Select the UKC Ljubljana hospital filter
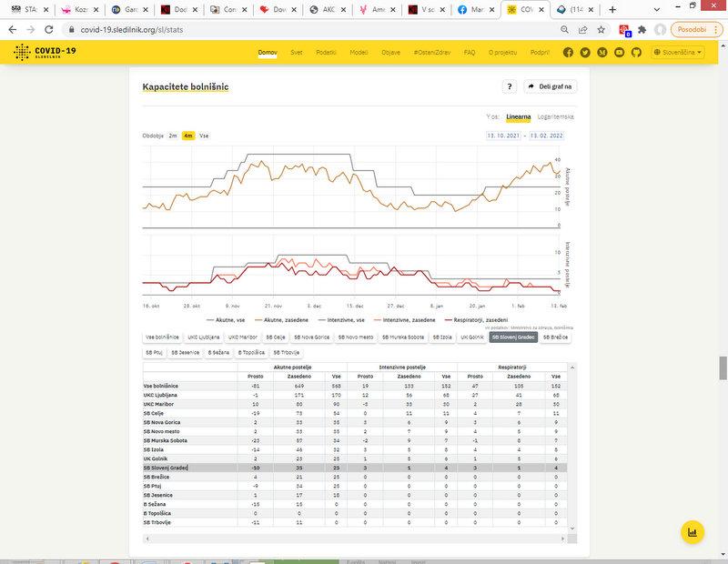This screenshot has width=728, height=564. pyautogui.click(x=204, y=337)
